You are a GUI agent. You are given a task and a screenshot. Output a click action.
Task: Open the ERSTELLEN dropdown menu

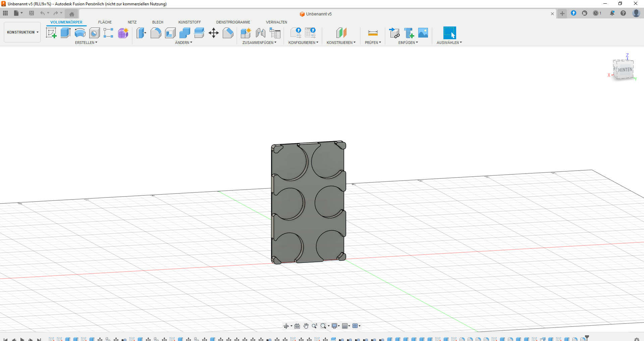click(86, 43)
